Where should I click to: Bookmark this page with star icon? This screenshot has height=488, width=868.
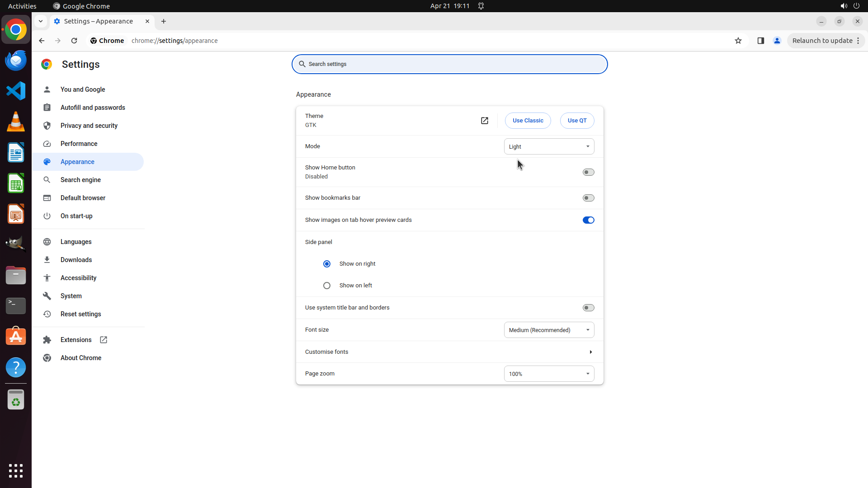pyautogui.click(x=738, y=41)
